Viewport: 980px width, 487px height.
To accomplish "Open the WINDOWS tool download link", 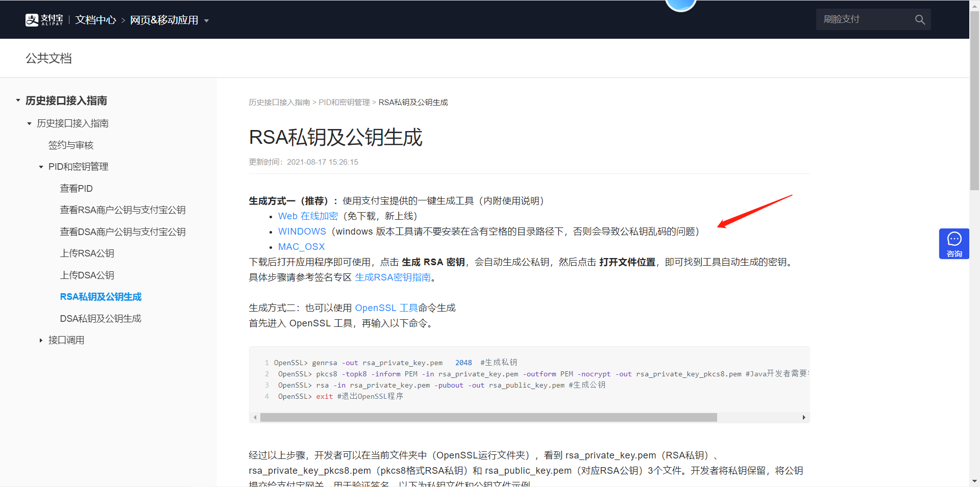I will click(302, 232).
